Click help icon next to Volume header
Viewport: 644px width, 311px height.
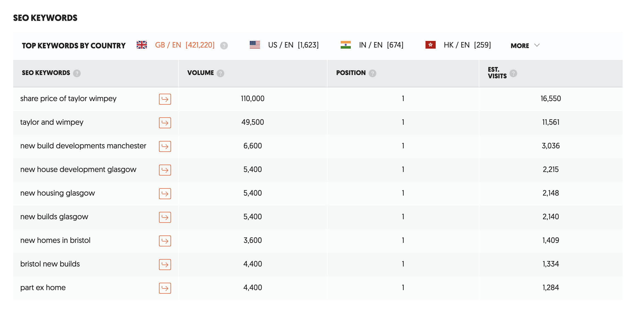coord(220,73)
